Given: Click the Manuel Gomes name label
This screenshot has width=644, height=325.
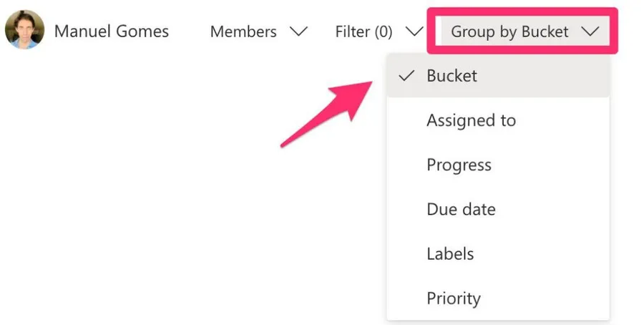Looking at the screenshot, I should point(112,31).
